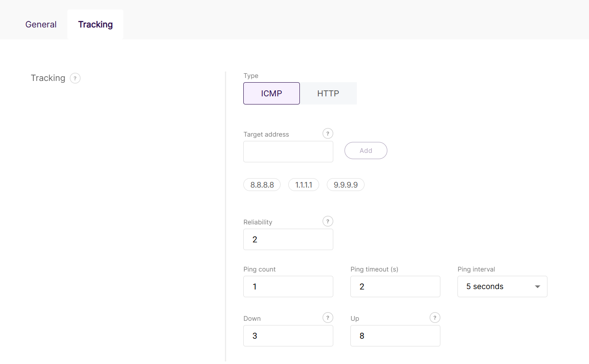Select ICMP tracking type
The image size is (589, 364).
[x=272, y=93]
